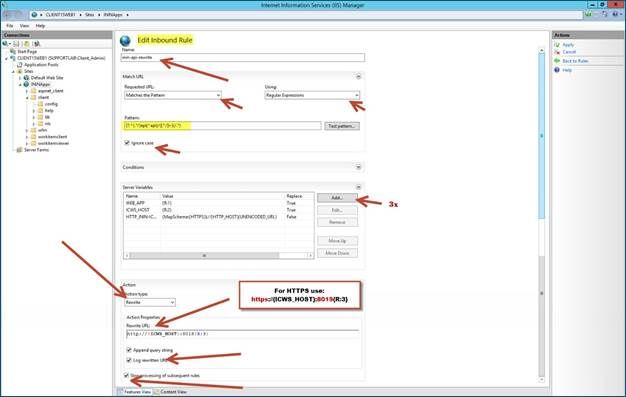Viewport: 626px width, 397px height.
Task: Click the Test pattern button
Action: pos(342,126)
